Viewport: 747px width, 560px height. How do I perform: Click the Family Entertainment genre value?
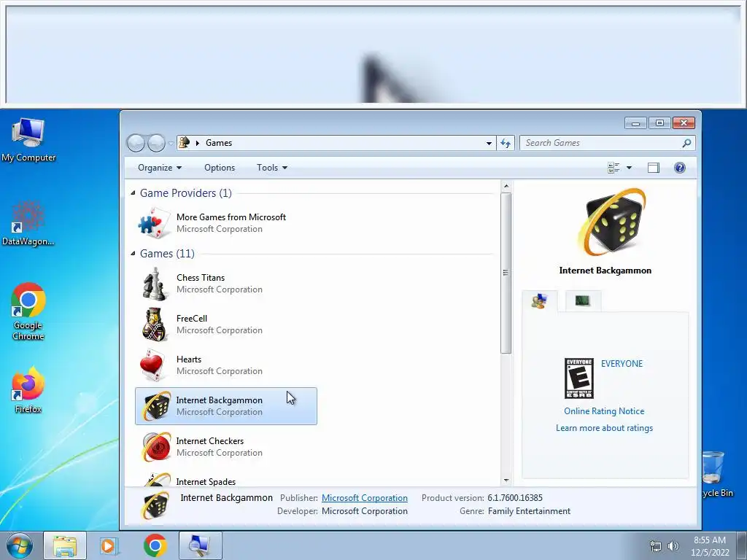(x=529, y=511)
